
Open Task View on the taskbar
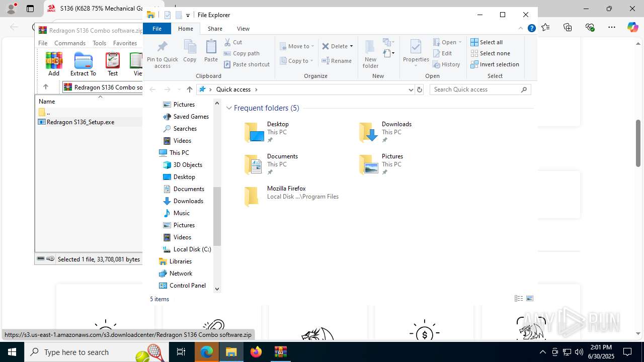point(182,352)
